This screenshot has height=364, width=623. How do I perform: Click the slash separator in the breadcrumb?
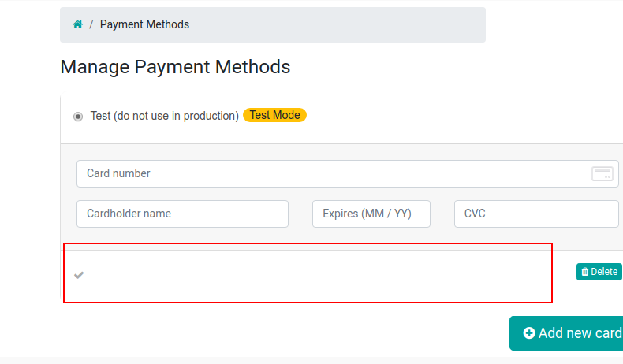click(x=91, y=24)
